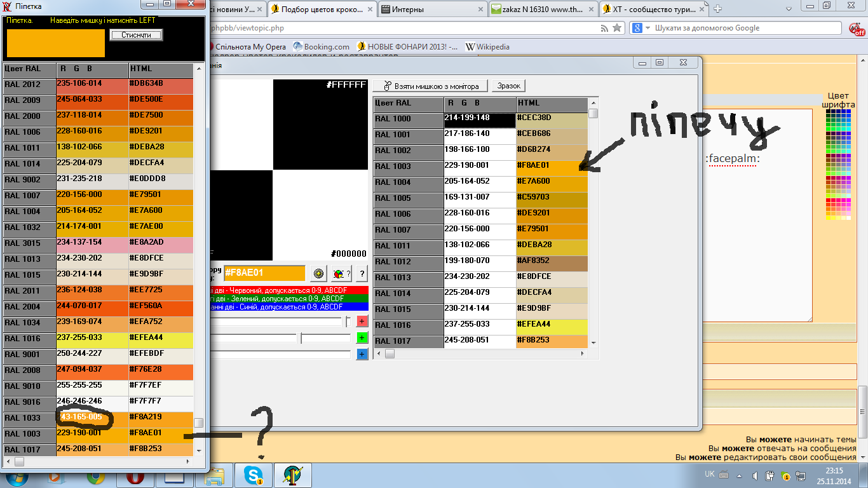Click the 'Зразок' button
The image size is (868, 488).
[508, 86]
